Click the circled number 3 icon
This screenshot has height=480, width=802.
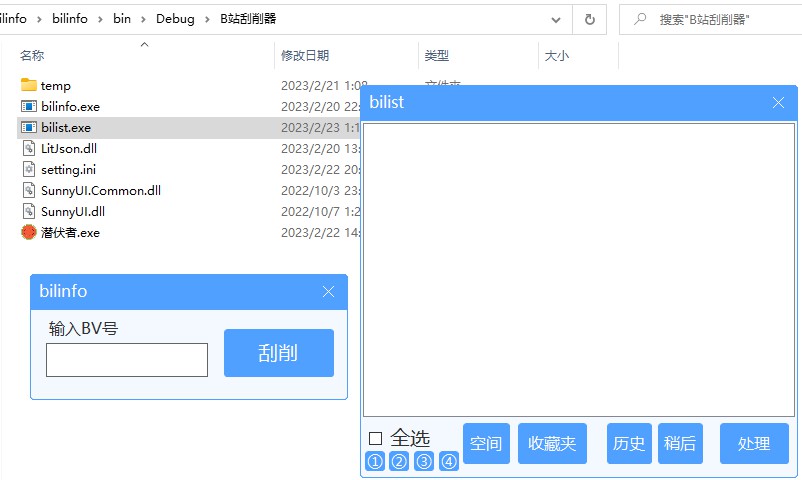coord(424,462)
